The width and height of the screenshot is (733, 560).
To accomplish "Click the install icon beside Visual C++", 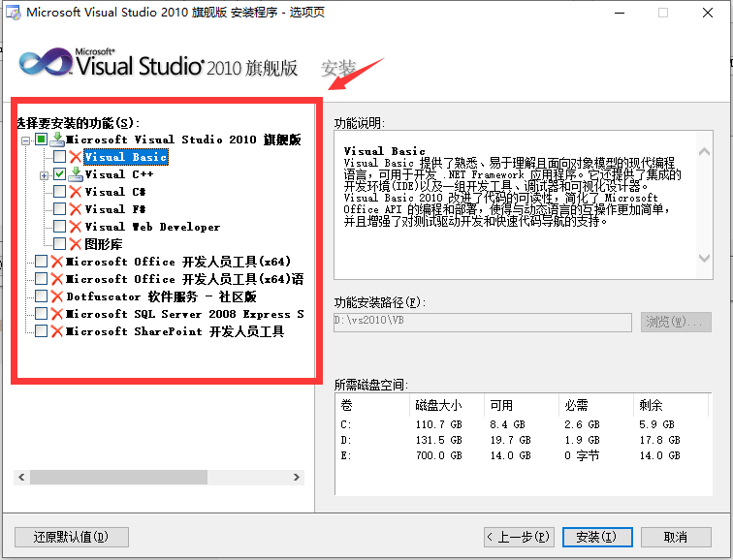I will [76, 174].
